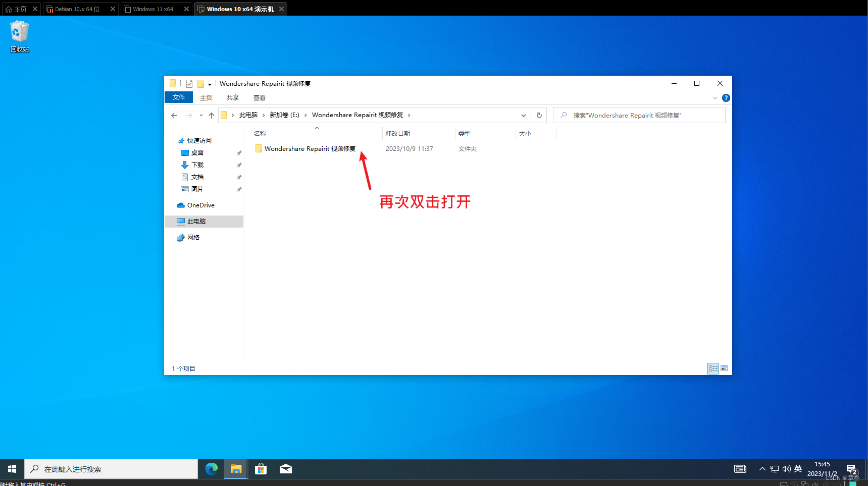Open the Windows Start menu
Viewport: 868px width, 486px height.
coord(12,469)
